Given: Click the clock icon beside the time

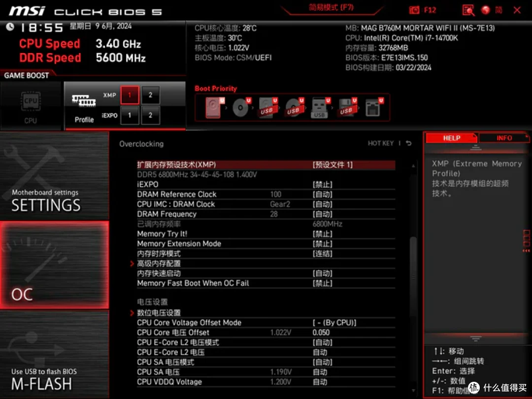Looking at the screenshot, I should click(x=10, y=27).
